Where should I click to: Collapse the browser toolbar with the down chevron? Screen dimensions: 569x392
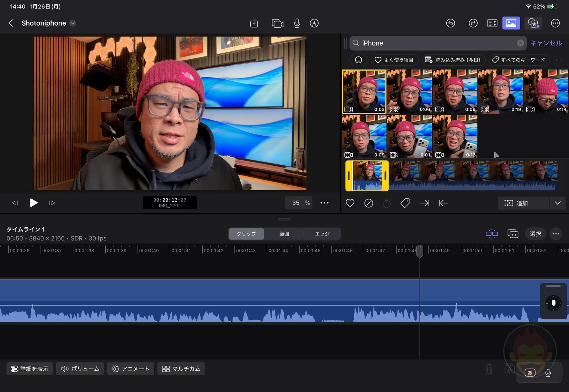558,203
